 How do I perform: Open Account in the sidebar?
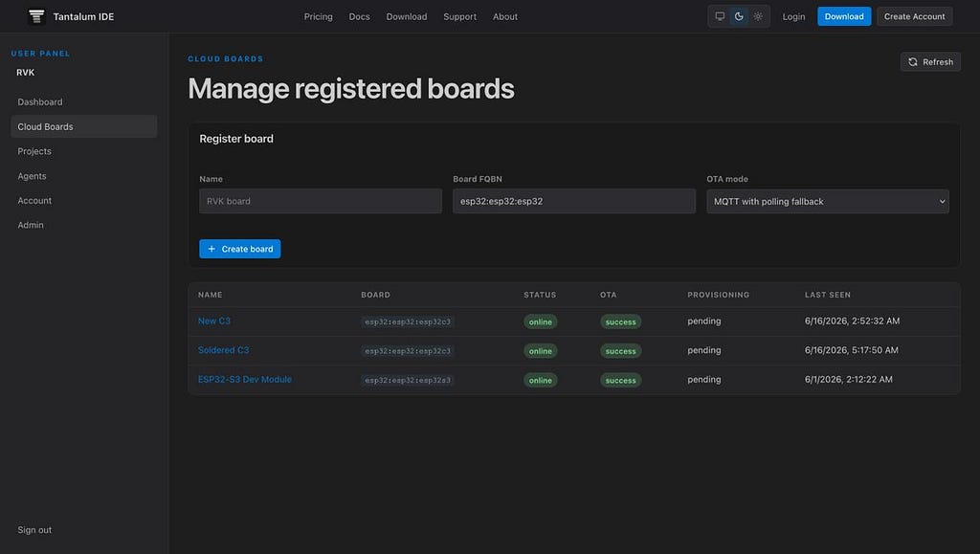(x=84, y=201)
